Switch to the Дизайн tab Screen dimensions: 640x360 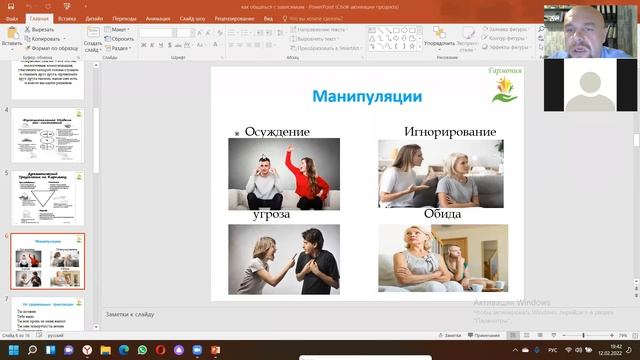tap(94, 19)
